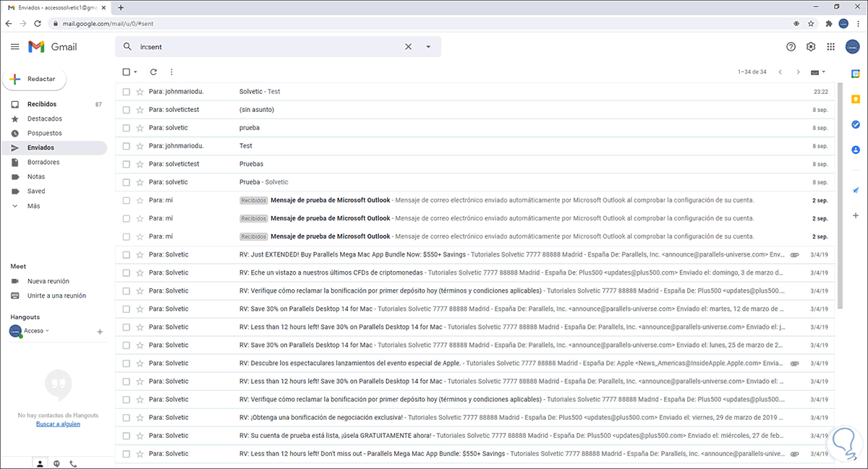Open the select-all dropdown arrow
The height and width of the screenshot is (469, 868).
(x=135, y=72)
